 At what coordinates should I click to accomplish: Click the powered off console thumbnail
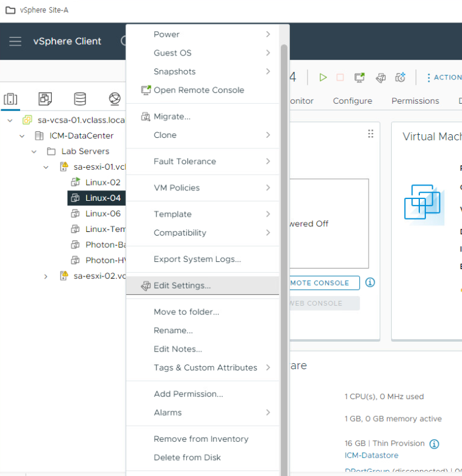[329, 223]
